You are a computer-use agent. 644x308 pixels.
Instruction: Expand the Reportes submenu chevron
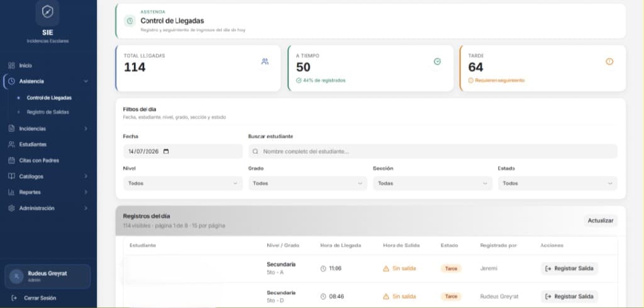86,192
